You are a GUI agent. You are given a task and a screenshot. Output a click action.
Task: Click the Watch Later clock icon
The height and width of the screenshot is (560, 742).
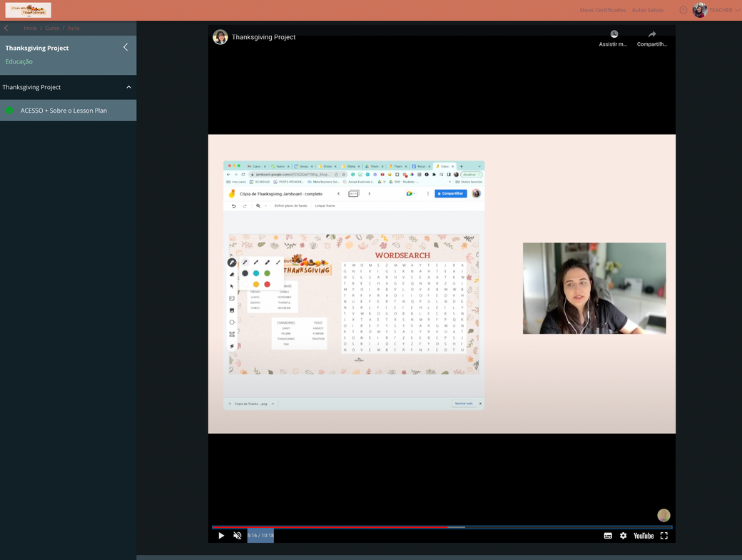(614, 34)
